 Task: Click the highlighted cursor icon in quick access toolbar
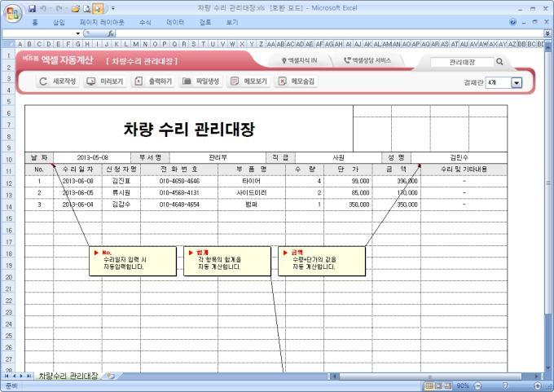point(99,8)
